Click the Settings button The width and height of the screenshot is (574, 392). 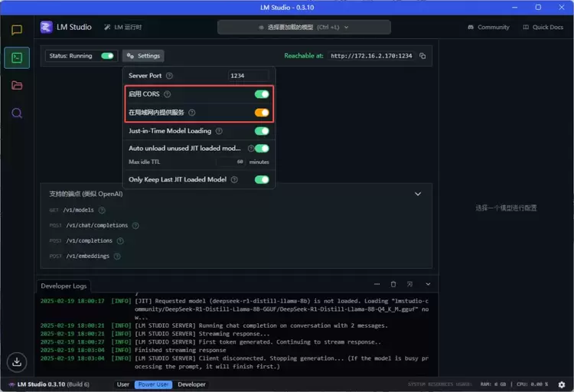[143, 56]
